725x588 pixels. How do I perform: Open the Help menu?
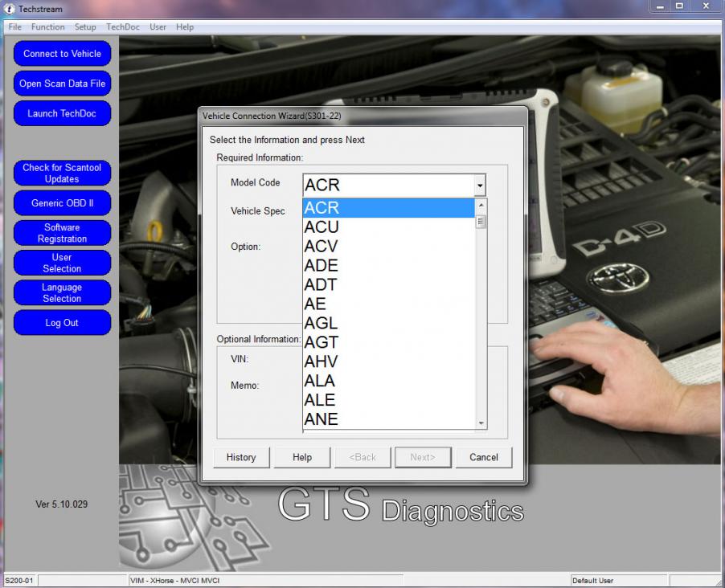[185, 27]
